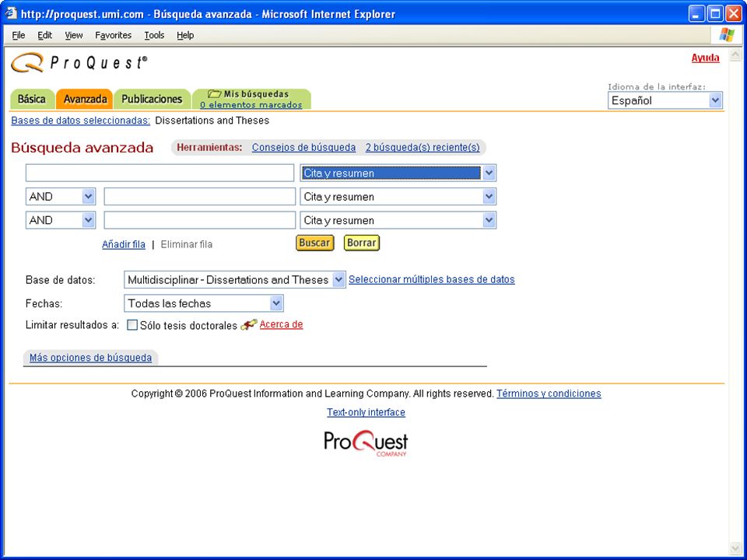
Task: Maximize the Internet Explorer window
Action: click(x=715, y=14)
